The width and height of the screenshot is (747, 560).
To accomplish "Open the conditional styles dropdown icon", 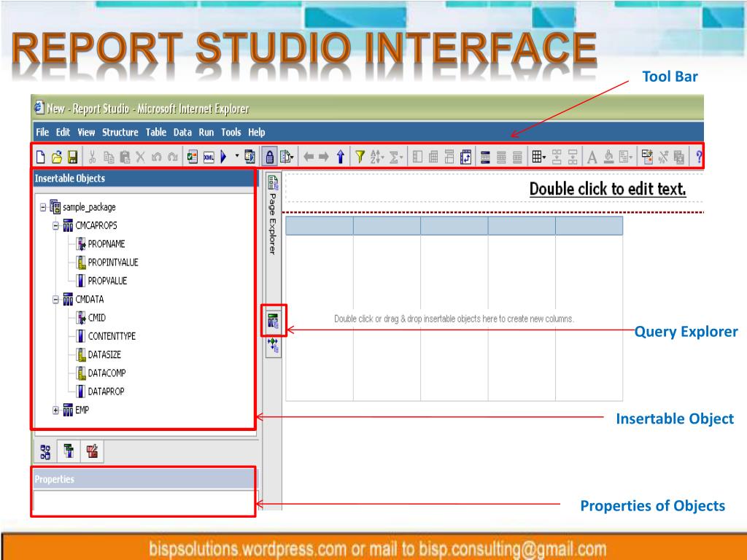I will [625, 156].
